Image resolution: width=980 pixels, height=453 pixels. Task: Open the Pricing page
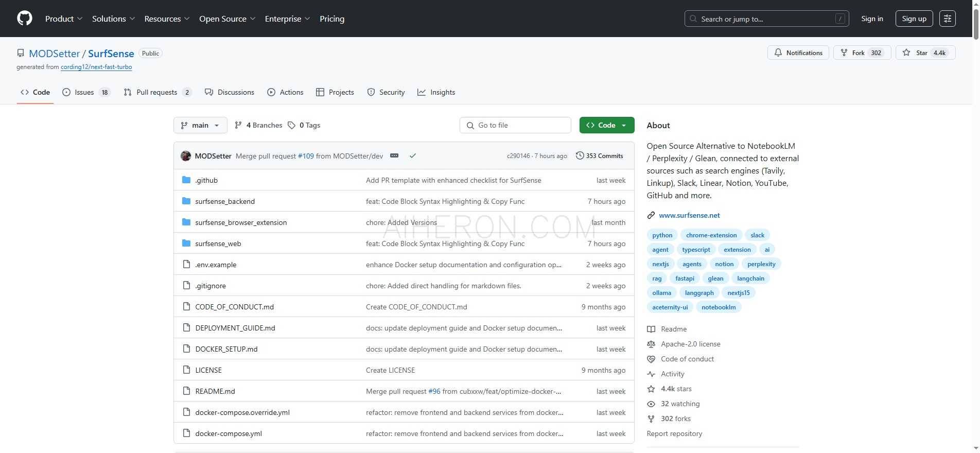(x=332, y=19)
